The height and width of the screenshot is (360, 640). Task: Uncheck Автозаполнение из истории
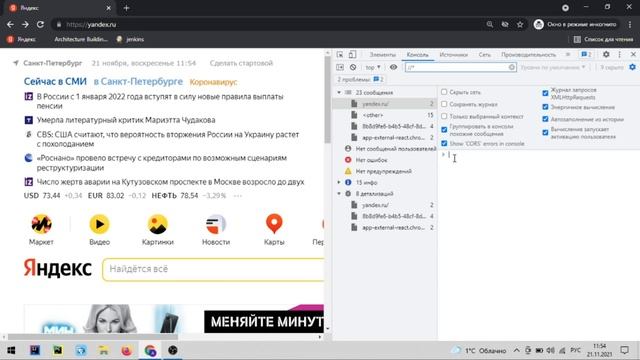click(x=545, y=119)
